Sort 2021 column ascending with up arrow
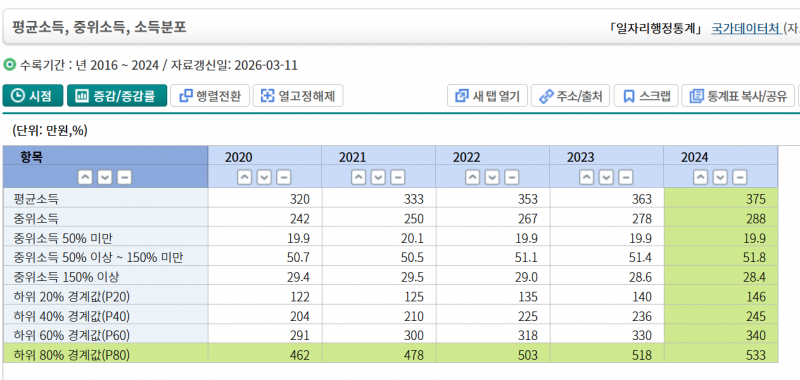800x380 pixels. tap(359, 178)
